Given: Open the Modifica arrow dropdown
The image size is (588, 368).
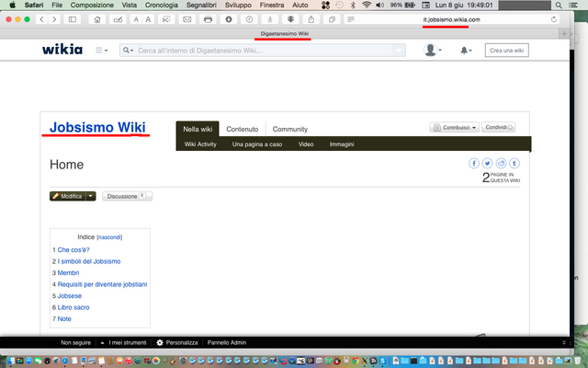Looking at the screenshot, I should click(x=90, y=196).
